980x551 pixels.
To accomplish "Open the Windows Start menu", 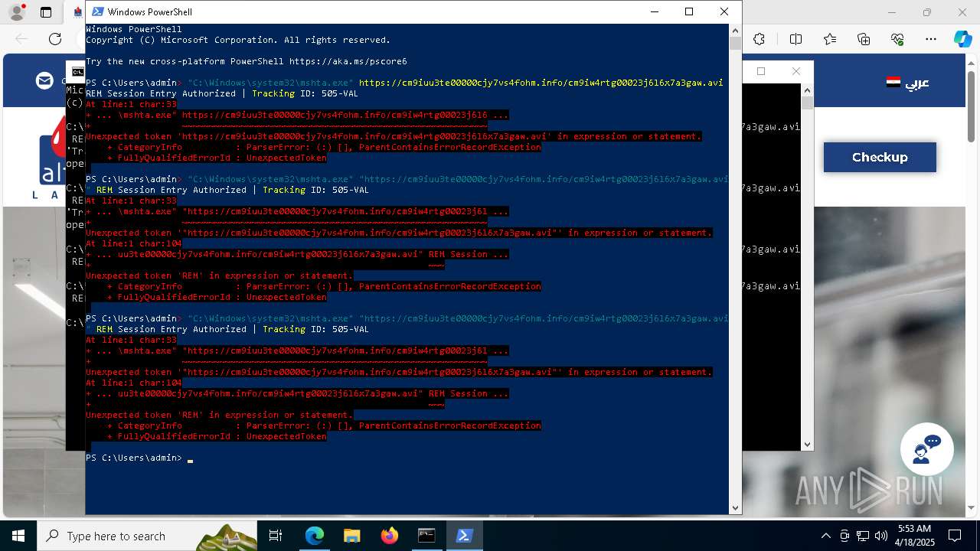I will (18, 536).
